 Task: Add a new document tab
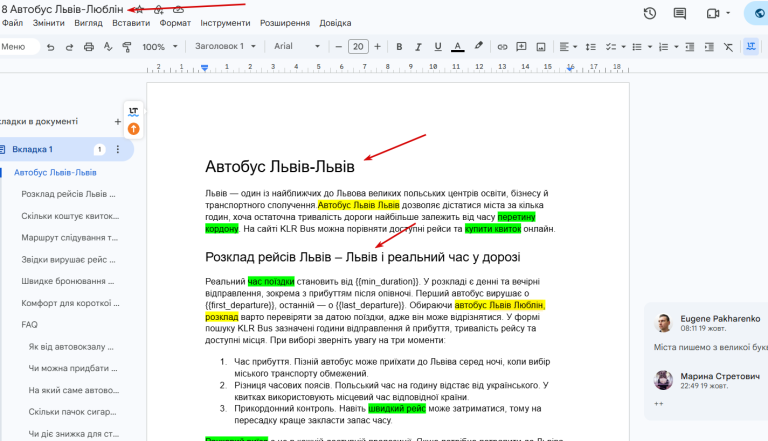pos(118,122)
